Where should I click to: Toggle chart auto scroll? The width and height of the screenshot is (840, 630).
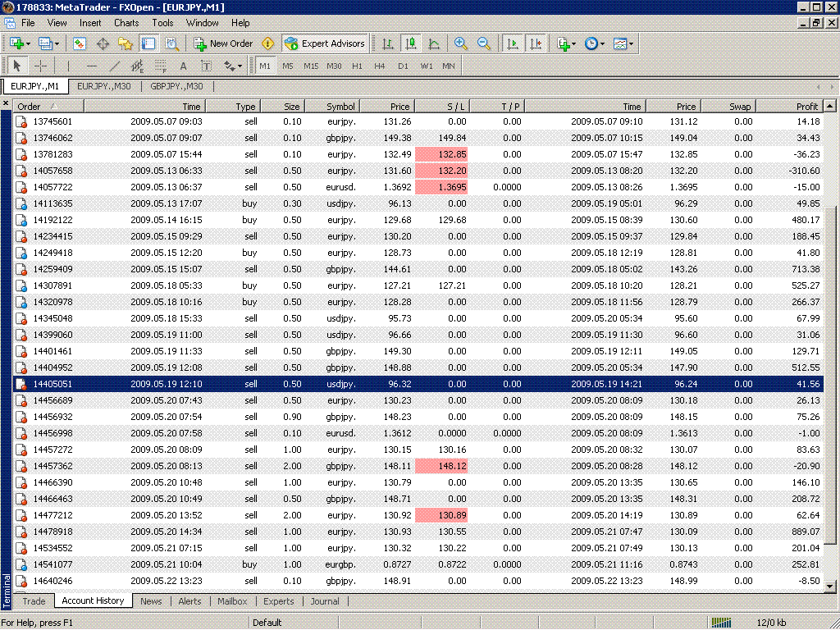click(512, 44)
